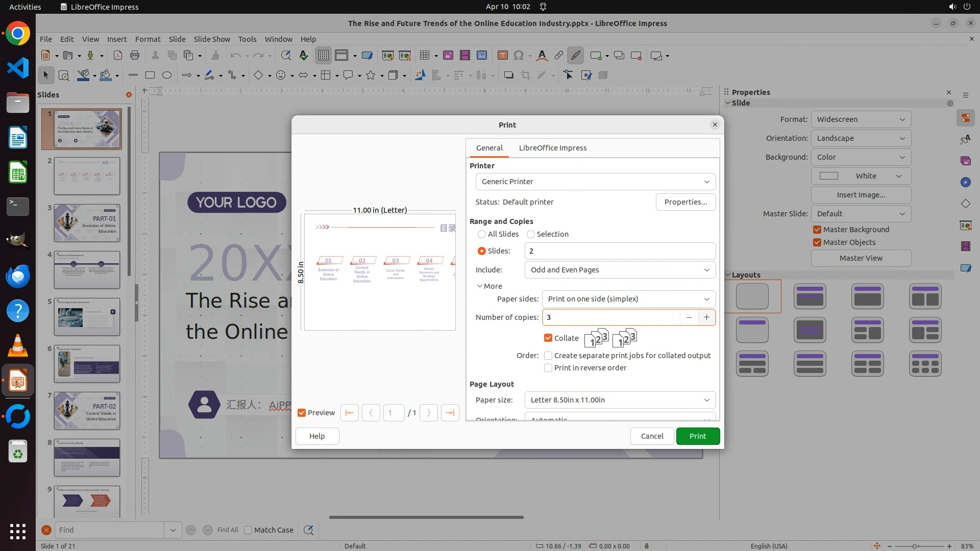Open the Slide Show menu
The image size is (980, 551).
click(x=212, y=39)
